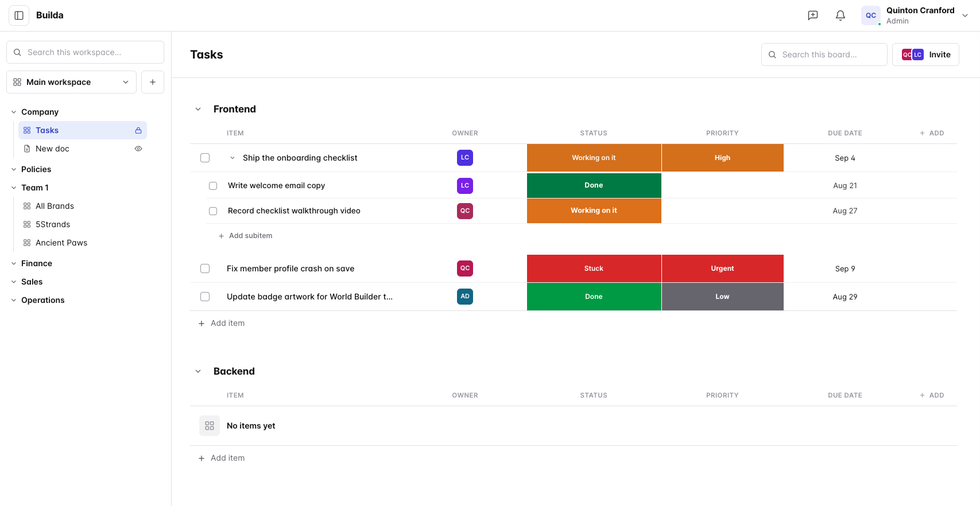The image size is (980, 506).
Task: Check the box for Write welcome email copy
Action: click(x=213, y=186)
